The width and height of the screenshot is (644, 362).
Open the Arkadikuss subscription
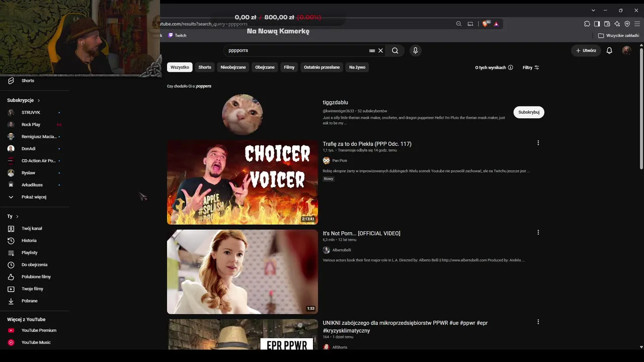click(32, 185)
